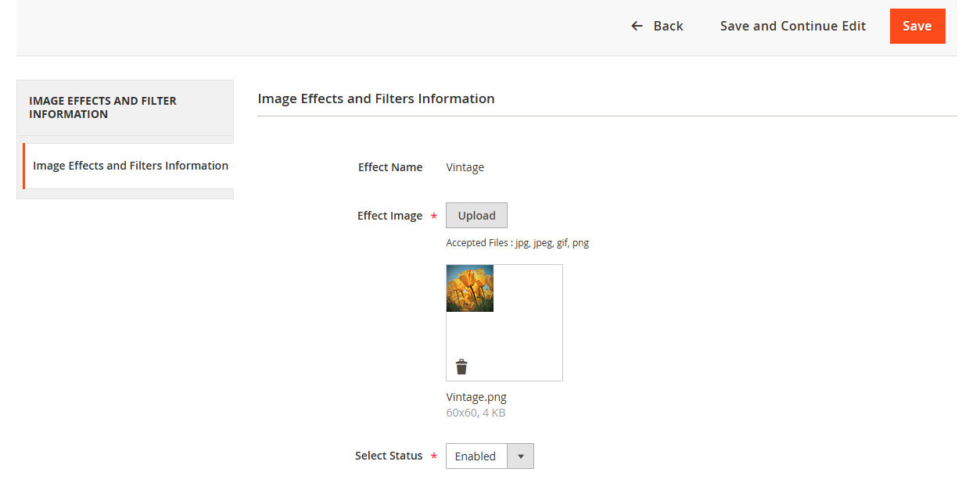Open the yellow tulip effect thumbnail
This screenshot has height=483, width=980.
(x=470, y=288)
